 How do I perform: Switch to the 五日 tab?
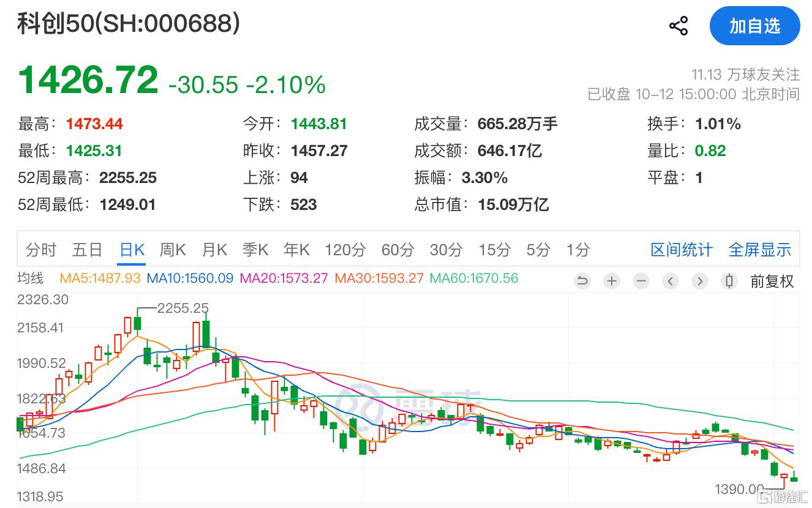click(87, 250)
